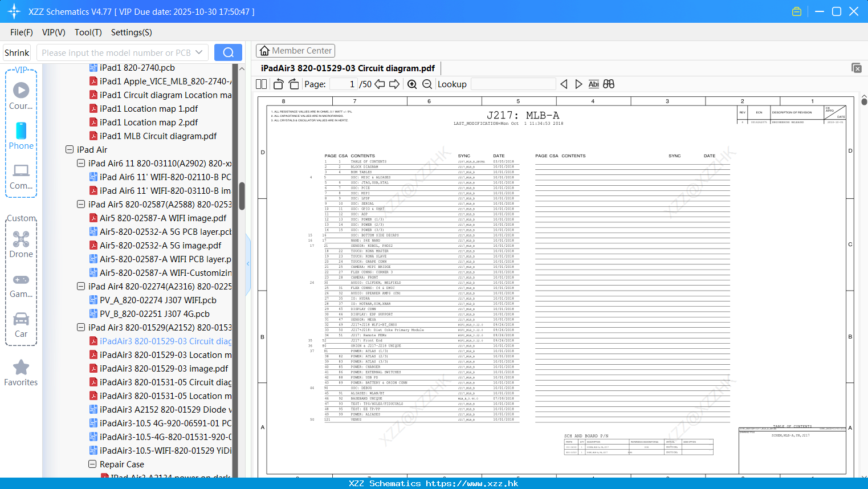868x489 pixels.
Task: Toggle the two-page view layout icon
Action: coord(262,84)
